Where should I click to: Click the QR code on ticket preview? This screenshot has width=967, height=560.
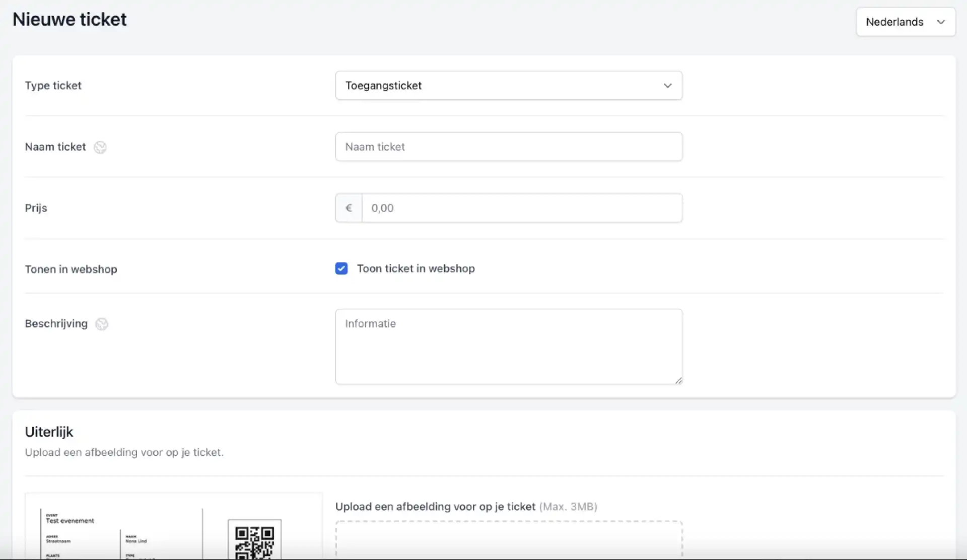tap(254, 541)
